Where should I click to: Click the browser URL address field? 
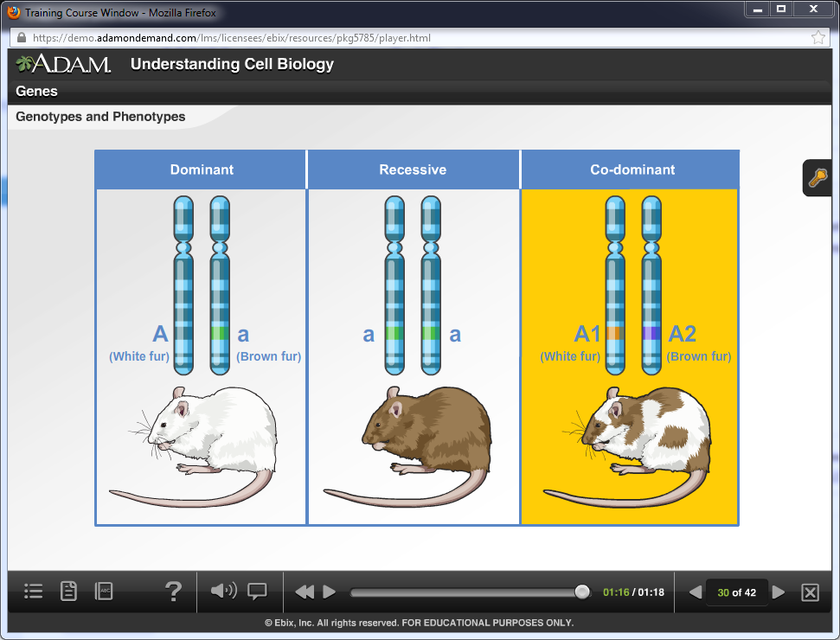pos(415,38)
